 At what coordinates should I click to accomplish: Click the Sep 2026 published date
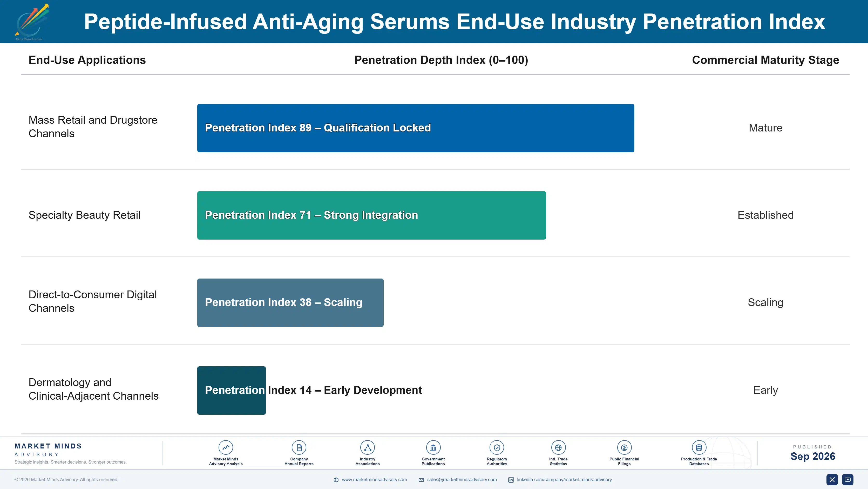(x=813, y=456)
